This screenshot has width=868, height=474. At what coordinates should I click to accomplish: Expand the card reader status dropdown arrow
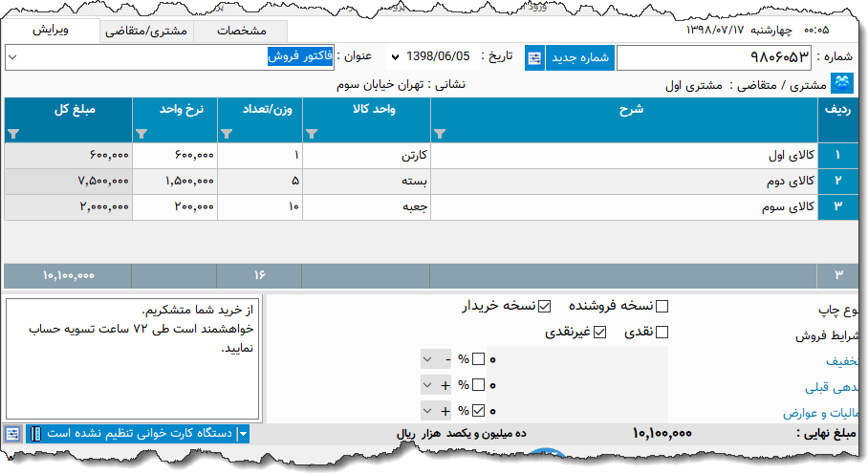click(x=243, y=434)
